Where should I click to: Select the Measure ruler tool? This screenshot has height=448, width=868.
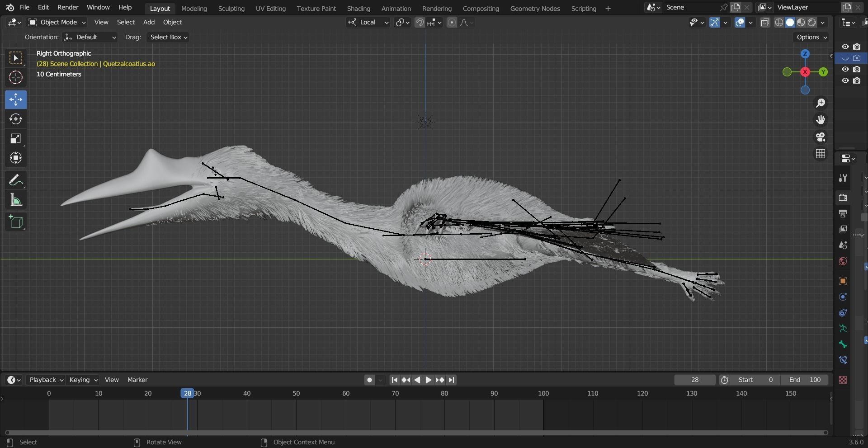click(x=16, y=200)
